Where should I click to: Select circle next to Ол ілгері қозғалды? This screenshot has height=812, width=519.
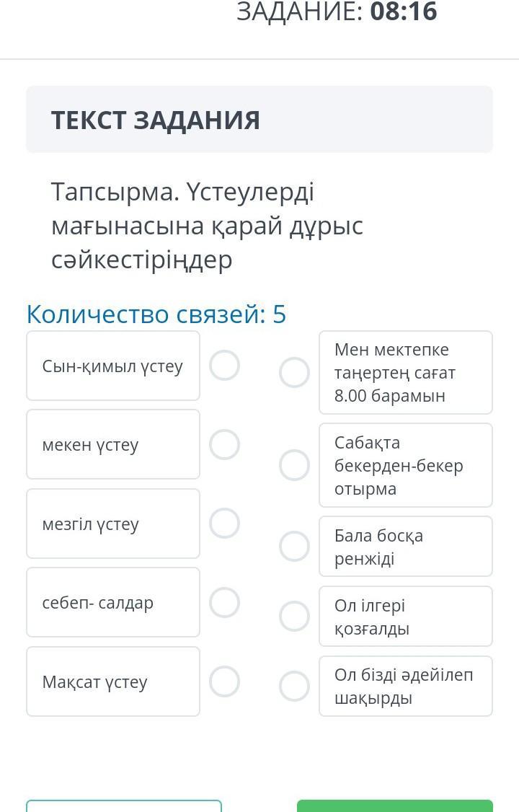(x=294, y=616)
